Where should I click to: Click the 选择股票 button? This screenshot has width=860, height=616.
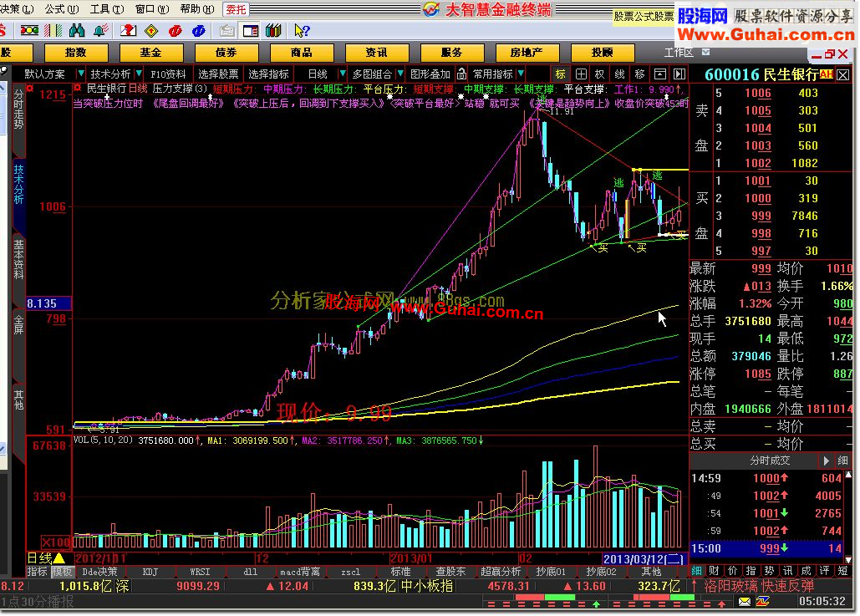[218, 74]
